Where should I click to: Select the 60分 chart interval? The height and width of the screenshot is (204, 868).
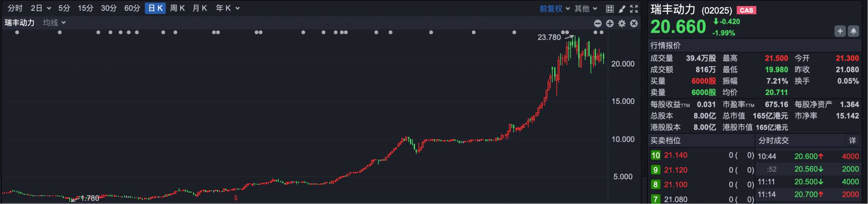click(132, 8)
